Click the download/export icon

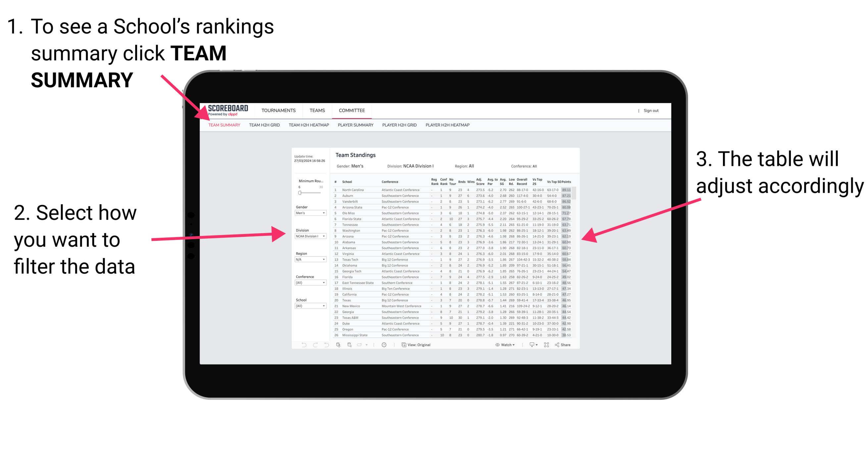[x=530, y=345]
